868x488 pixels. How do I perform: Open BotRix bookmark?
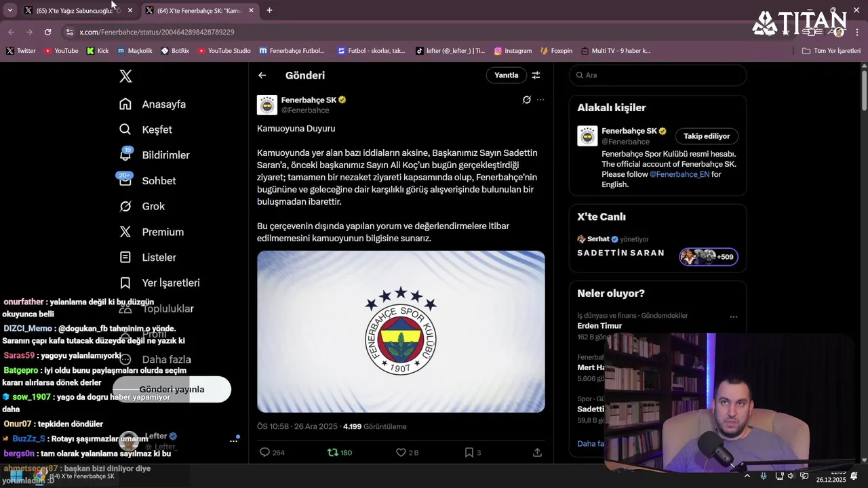(175, 51)
